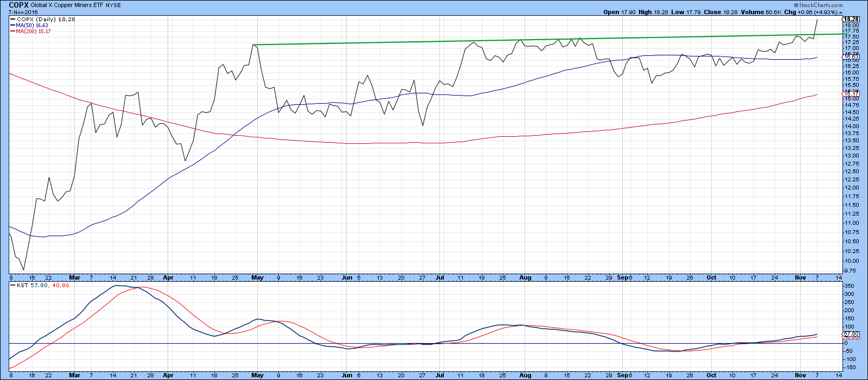
Task: Click the 350 label on KST axis
Action: pyautogui.click(x=849, y=286)
